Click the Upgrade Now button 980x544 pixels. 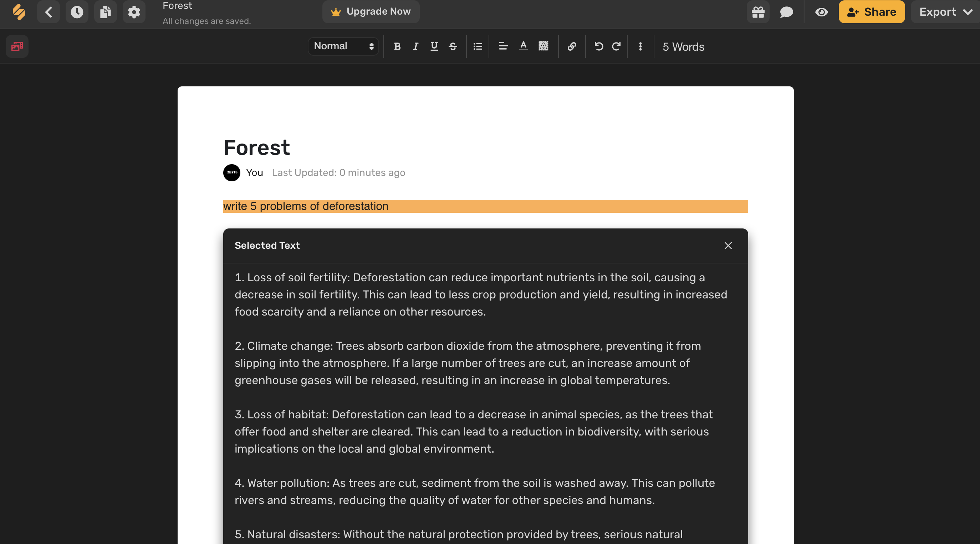tap(371, 11)
